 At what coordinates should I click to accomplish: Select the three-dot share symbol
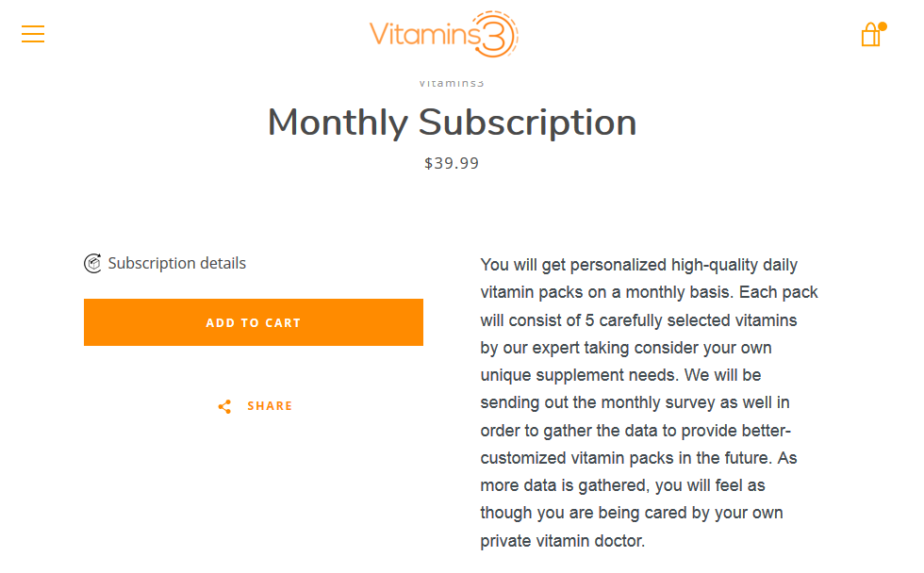pos(224,406)
